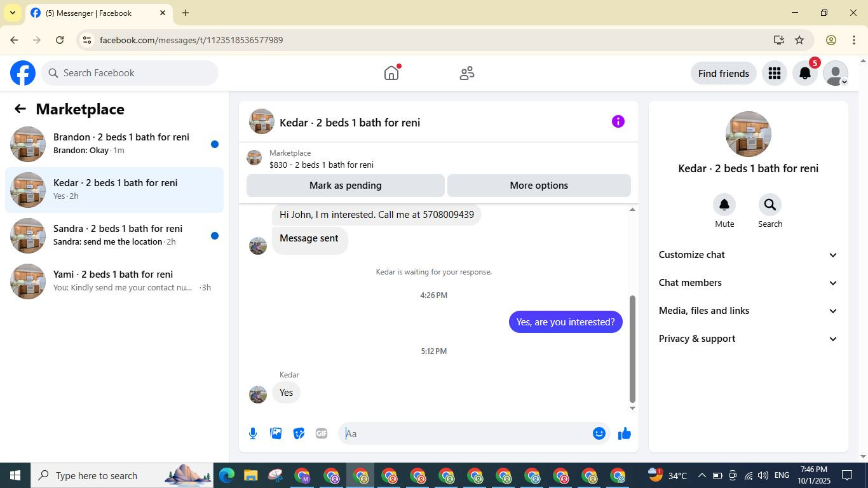Record a voice clip microphone icon
The height and width of the screenshot is (488, 868).
(253, 433)
